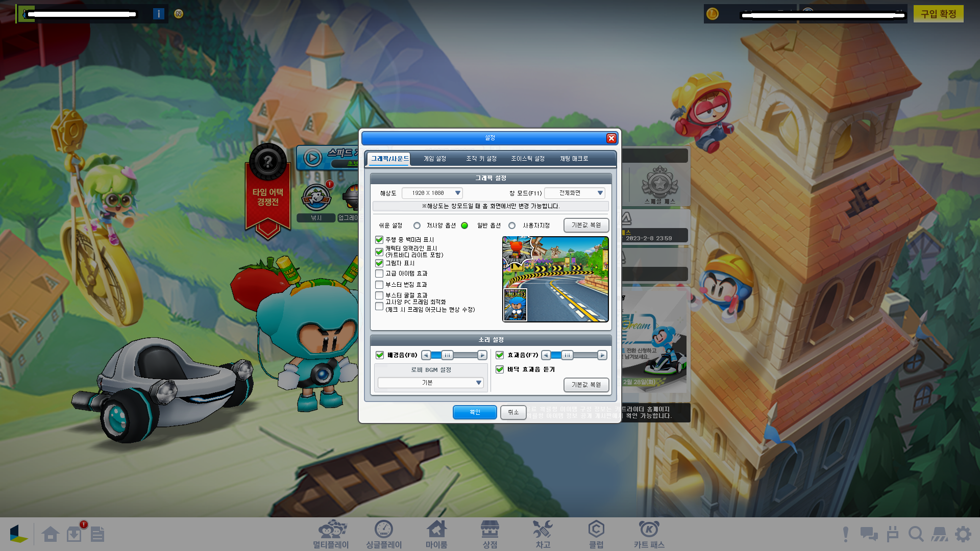The image size is (980, 551).
Task: Click the graphics preview race track thumbnail
Action: [x=555, y=279]
